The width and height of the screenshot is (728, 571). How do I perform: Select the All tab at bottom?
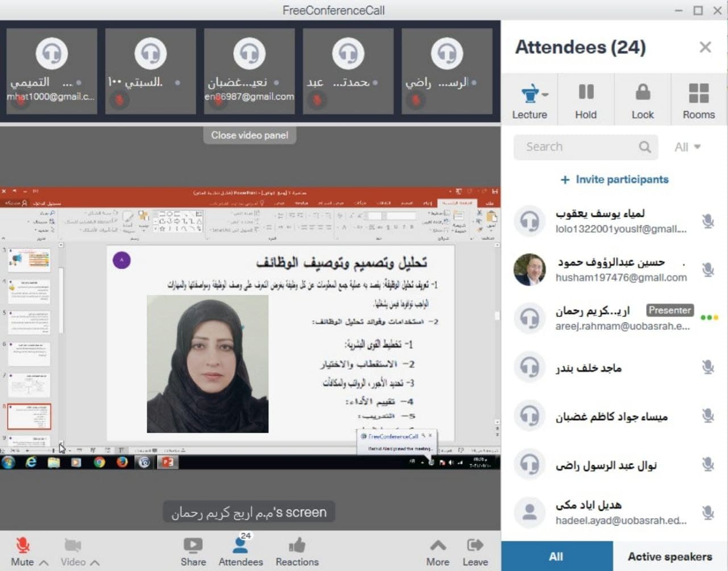point(556,556)
